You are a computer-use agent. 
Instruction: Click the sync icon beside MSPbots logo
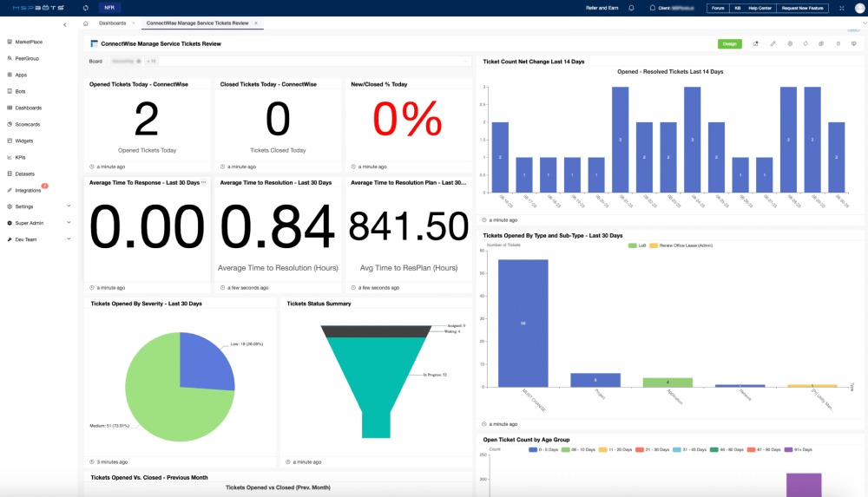pyautogui.click(x=86, y=8)
